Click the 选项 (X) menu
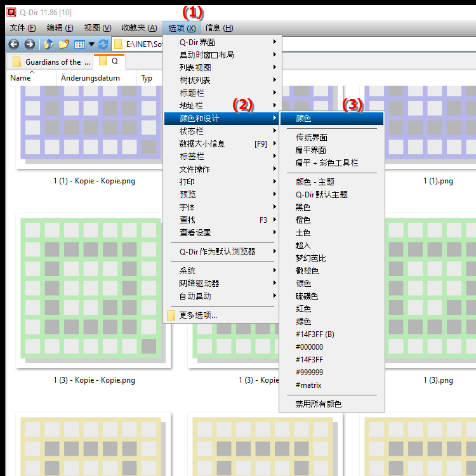 pyautogui.click(x=182, y=28)
